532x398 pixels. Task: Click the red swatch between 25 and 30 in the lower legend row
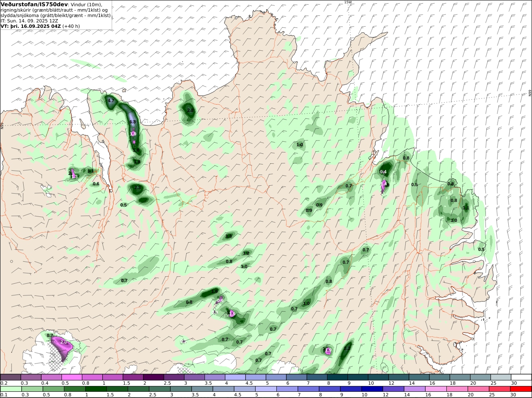[x=501, y=389]
